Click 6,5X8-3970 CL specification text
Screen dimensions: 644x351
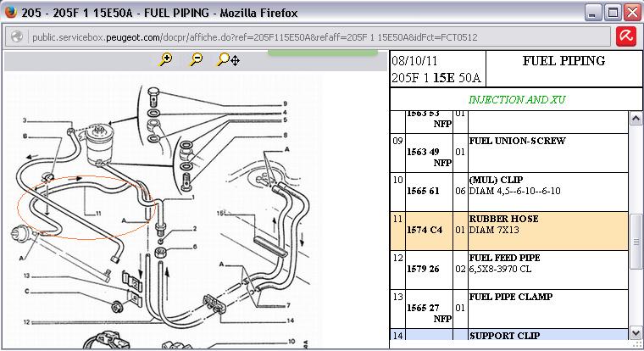pos(500,270)
